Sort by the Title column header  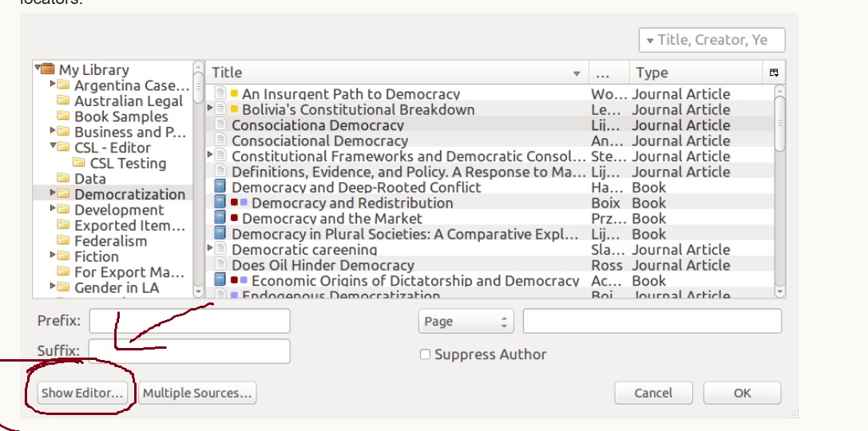[397, 73]
